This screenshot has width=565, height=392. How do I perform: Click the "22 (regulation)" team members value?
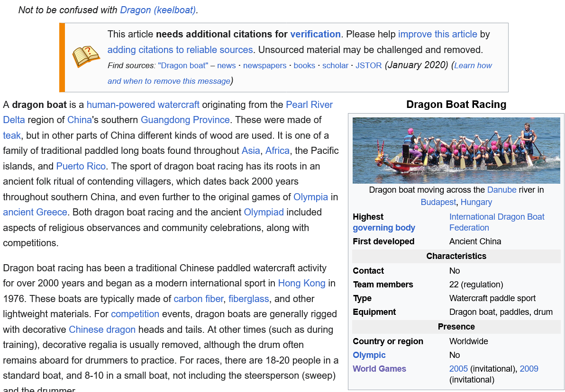coord(476,285)
